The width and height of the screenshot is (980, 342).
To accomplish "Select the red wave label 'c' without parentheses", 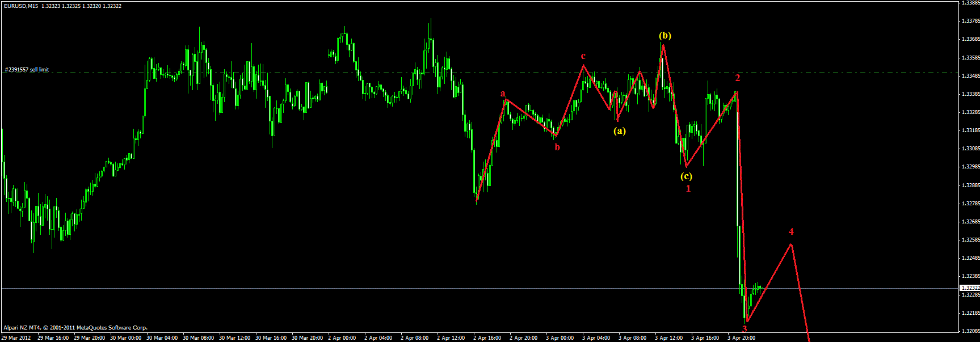I will coord(583,56).
